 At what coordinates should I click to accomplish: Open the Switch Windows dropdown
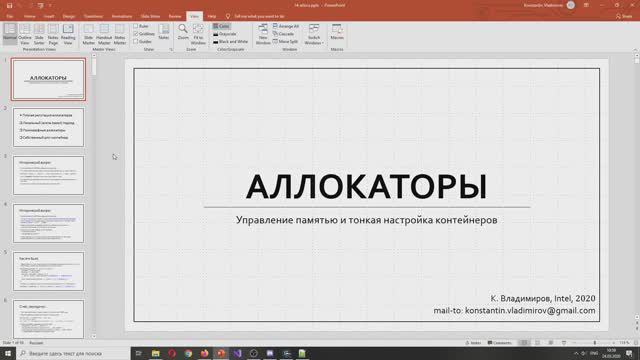314,34
